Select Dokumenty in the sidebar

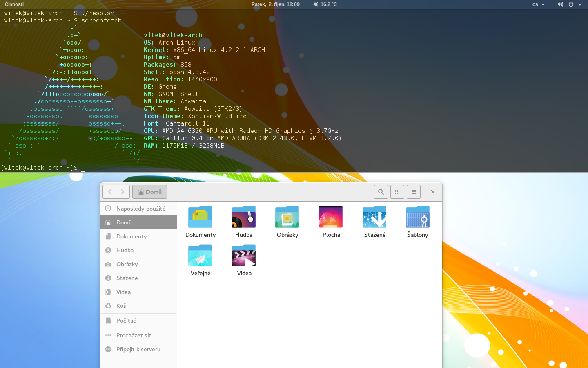tap(138, 236)
